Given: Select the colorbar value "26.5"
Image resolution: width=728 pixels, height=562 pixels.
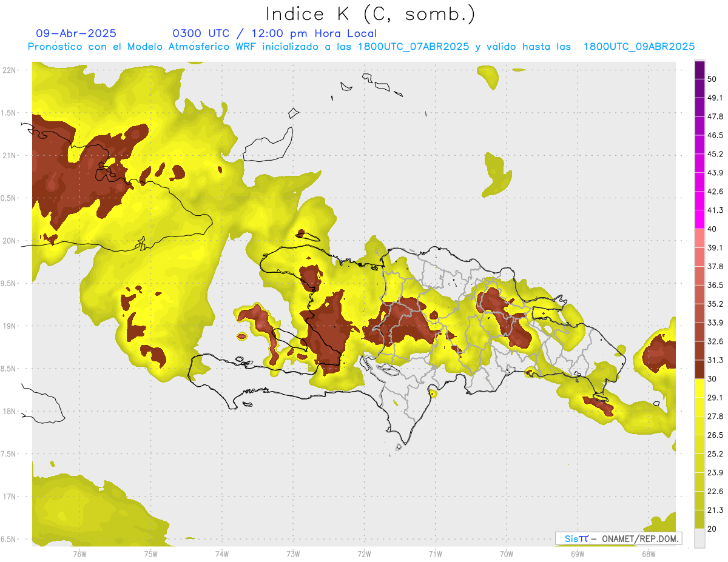Looking at the screenshot, I should click(x=715, y=435).
